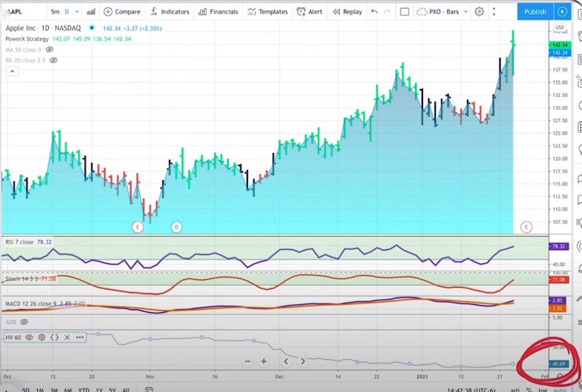Set date range to 5Y

[112, 390]
